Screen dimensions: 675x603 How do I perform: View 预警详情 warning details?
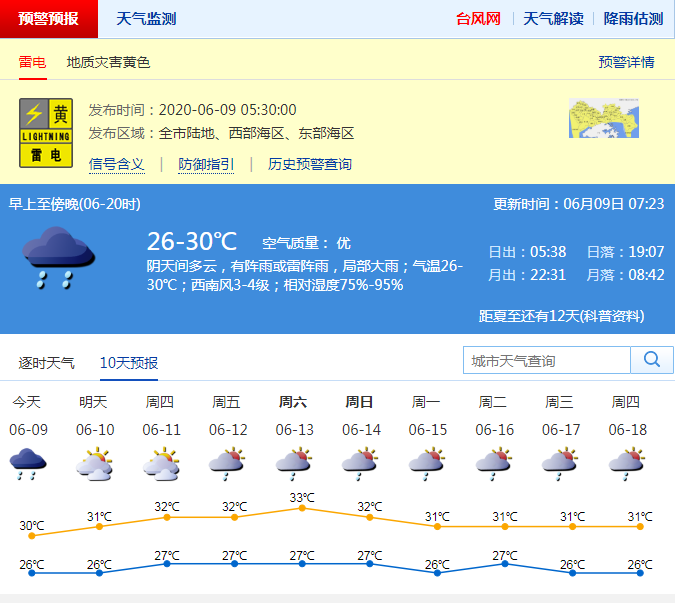pos(626,62)
